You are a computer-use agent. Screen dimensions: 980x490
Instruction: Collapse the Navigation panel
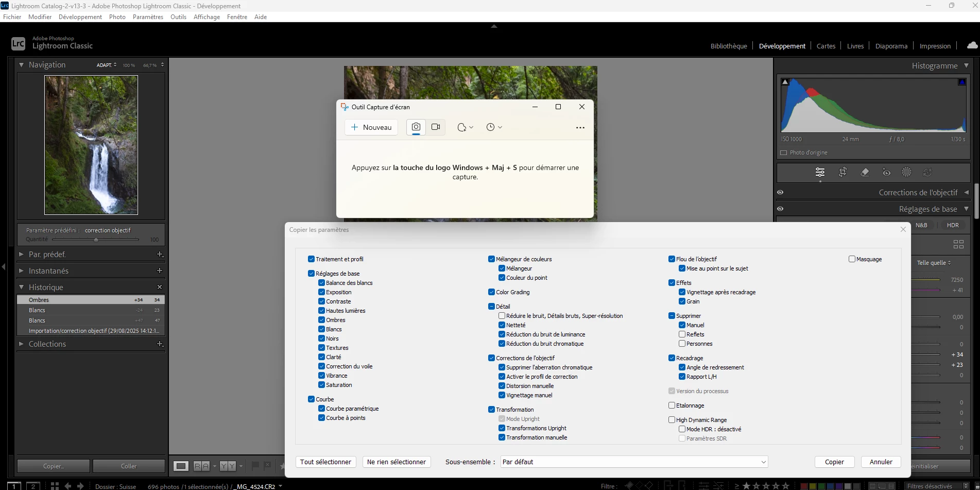click(x=21, y=65)
